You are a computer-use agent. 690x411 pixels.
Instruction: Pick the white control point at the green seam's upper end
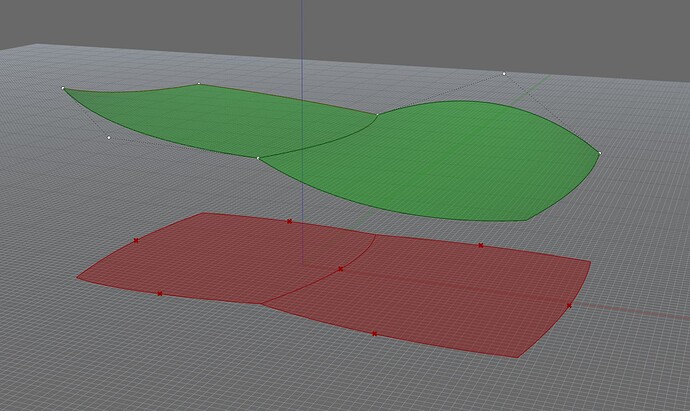point(377,115)
